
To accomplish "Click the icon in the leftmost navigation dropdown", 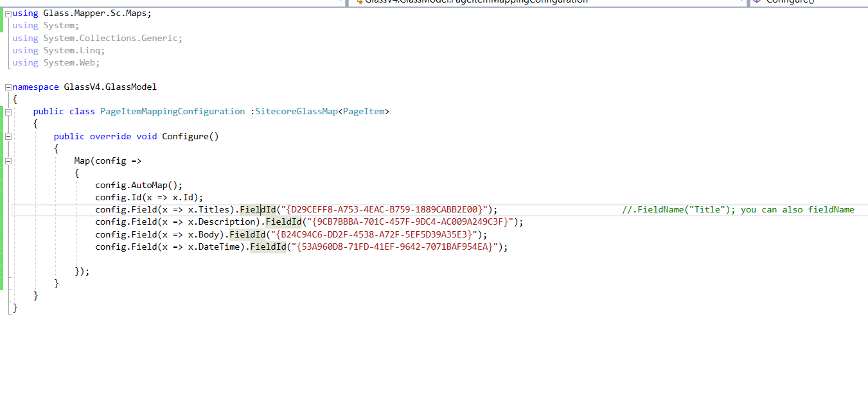I will pyautogui.click(x=6, y=2).
